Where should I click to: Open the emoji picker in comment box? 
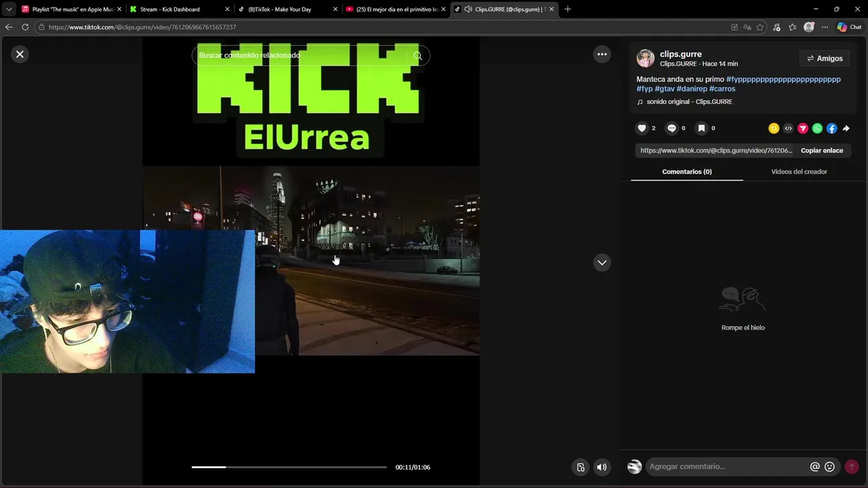[x=829, y=466]
